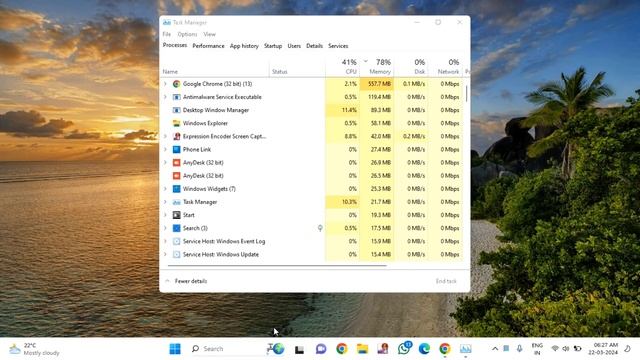640x360 pixels.
Task: Open File Explorer from the taskbar
Action: (362, 349)
